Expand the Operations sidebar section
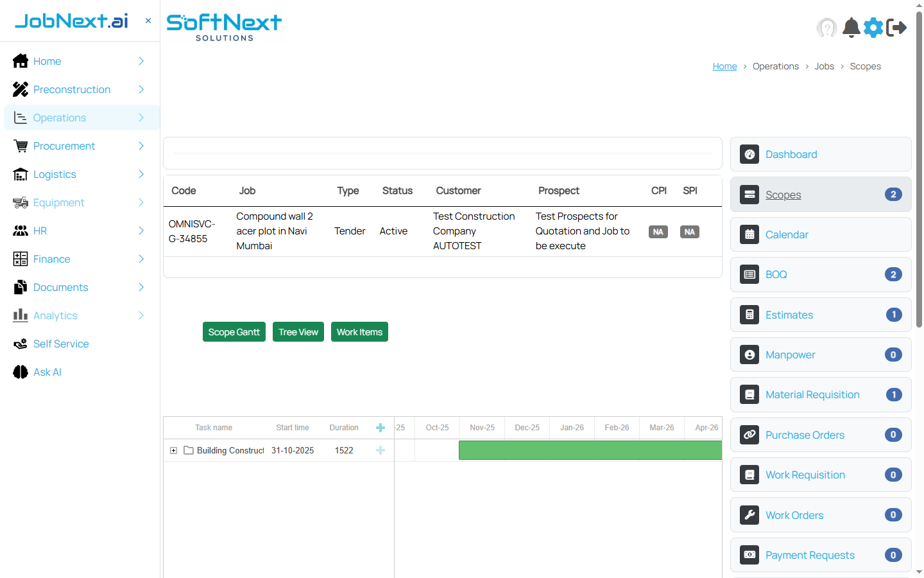This screenshot has height=578, width=924. point(141,118)
